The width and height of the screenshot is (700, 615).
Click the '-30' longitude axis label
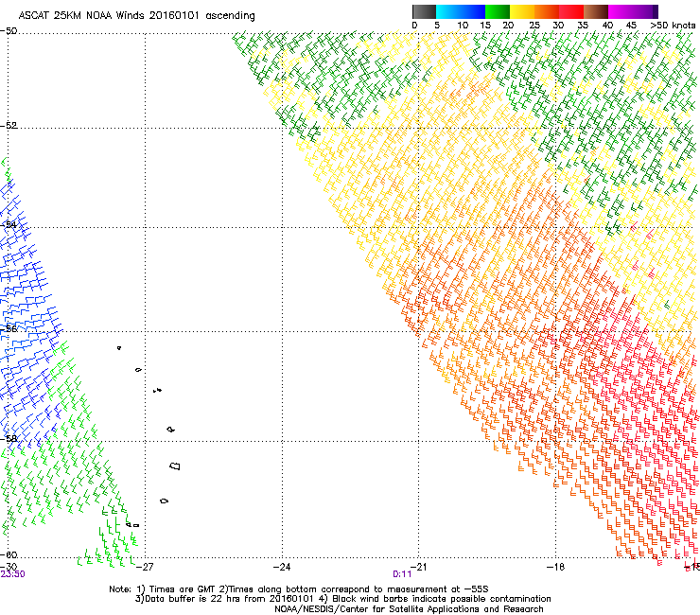(9, 567)
